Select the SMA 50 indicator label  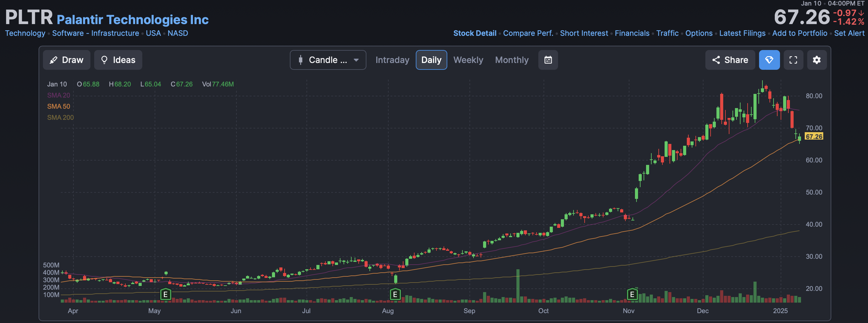59,107
